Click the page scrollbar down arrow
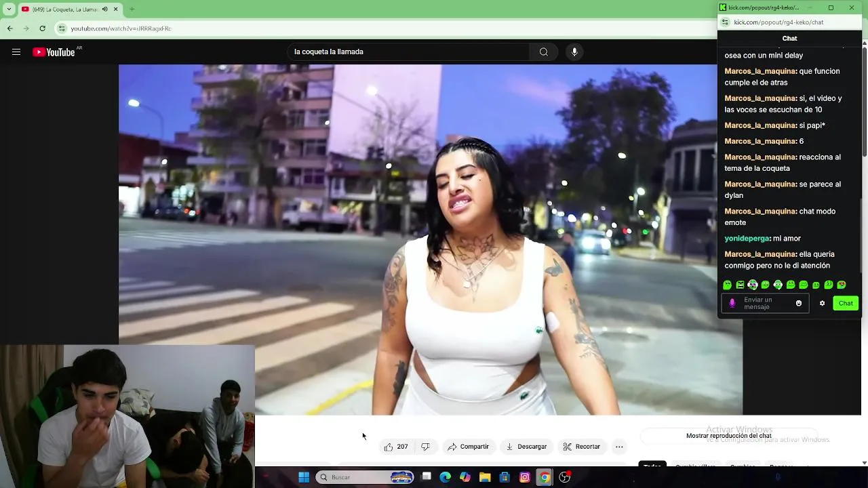Image resolution: width=868 pixels, height=488 pixels. (x=864, y=462)
